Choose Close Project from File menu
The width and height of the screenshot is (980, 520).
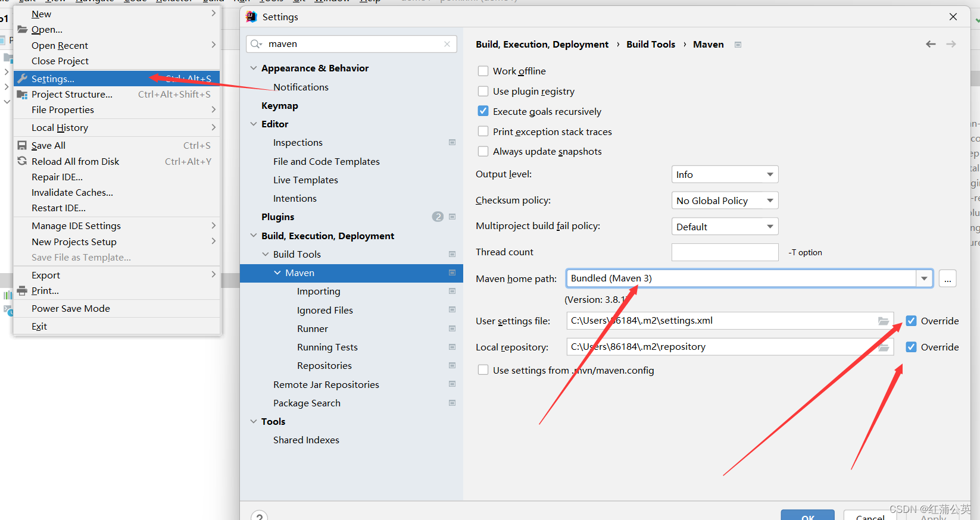(117, 61)
